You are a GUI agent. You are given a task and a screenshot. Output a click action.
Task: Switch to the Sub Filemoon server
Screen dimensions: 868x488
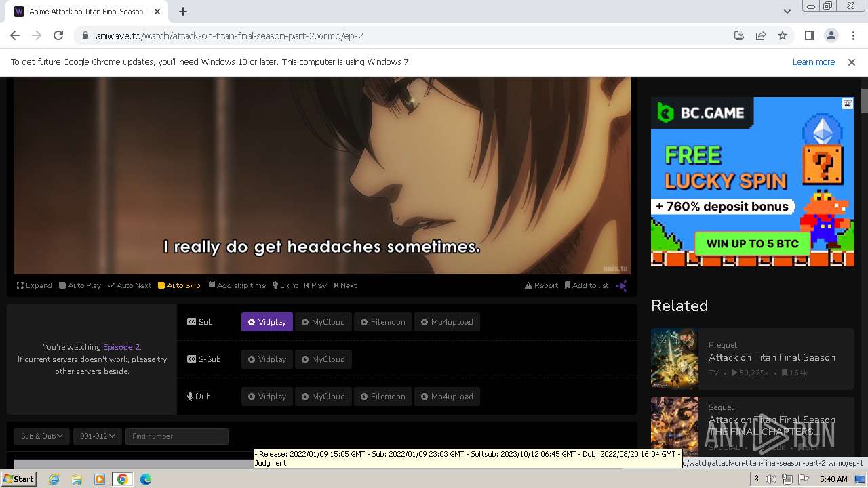(383, 322)
